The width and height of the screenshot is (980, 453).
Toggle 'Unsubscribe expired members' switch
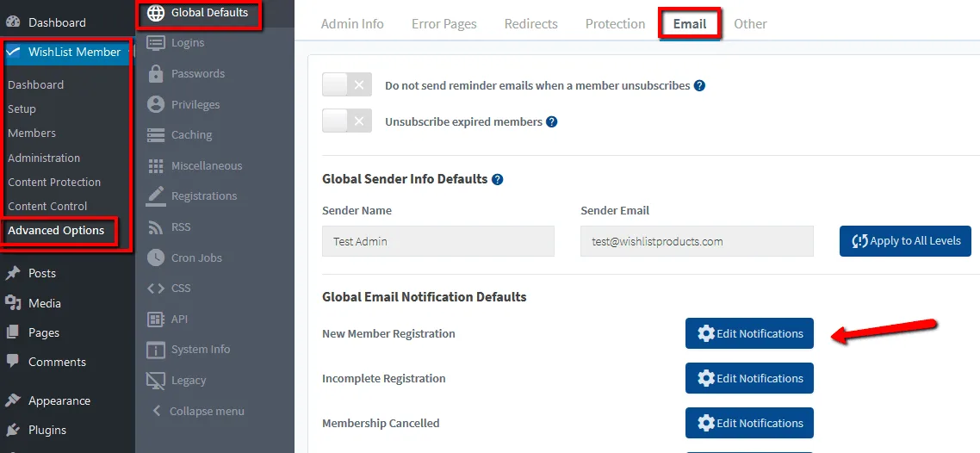[x=347, y=121]
